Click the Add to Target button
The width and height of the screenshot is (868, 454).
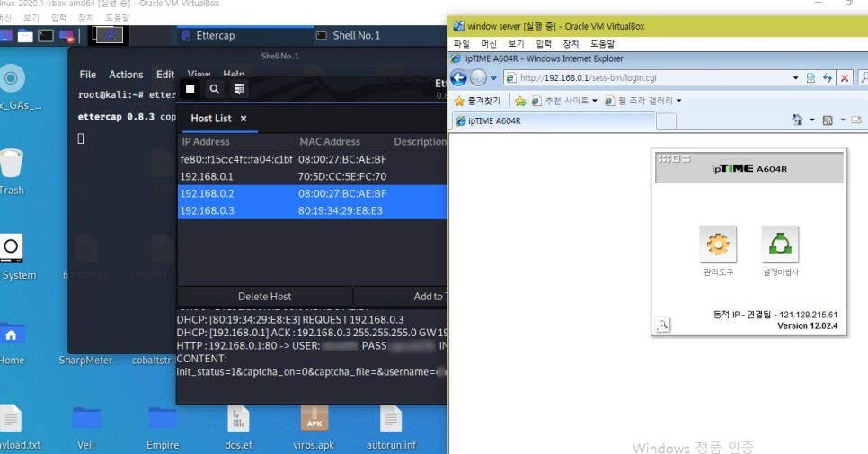[x=400, y=296]
